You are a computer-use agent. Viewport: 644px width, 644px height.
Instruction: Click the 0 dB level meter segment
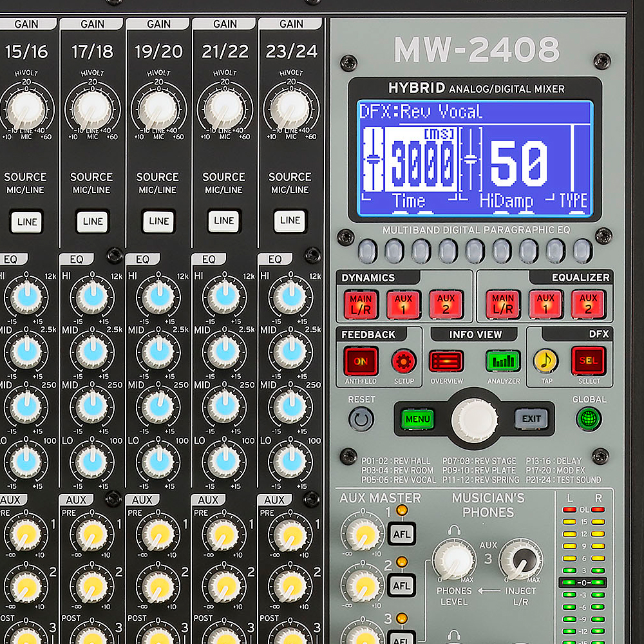coord(583,582)
